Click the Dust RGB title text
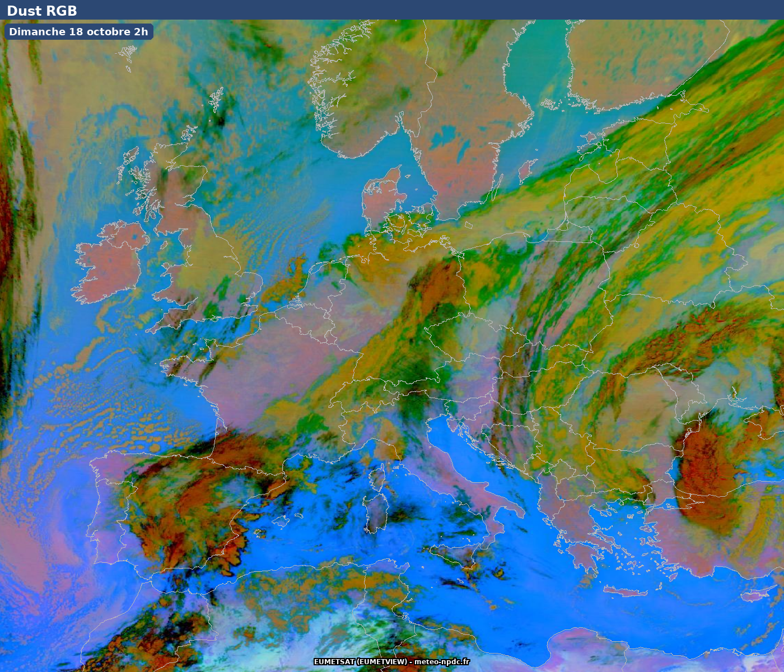The image size is (784, 672). coord(42,11)
